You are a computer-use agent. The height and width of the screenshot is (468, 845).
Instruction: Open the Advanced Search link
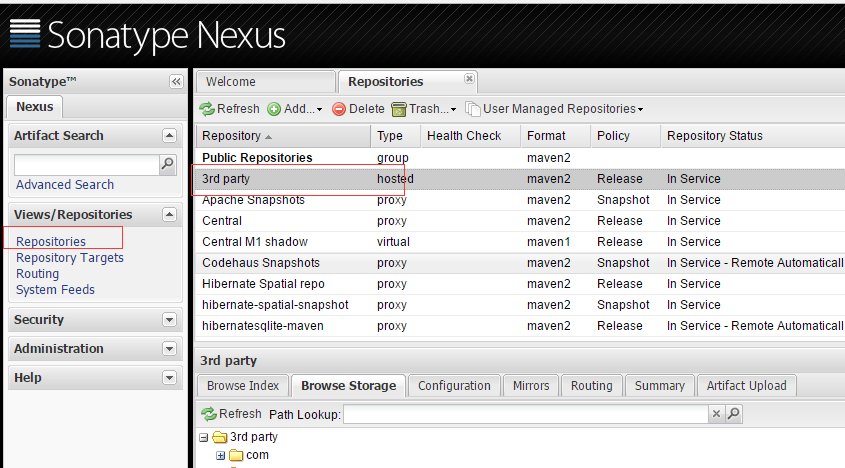click(x=65, y=184)
